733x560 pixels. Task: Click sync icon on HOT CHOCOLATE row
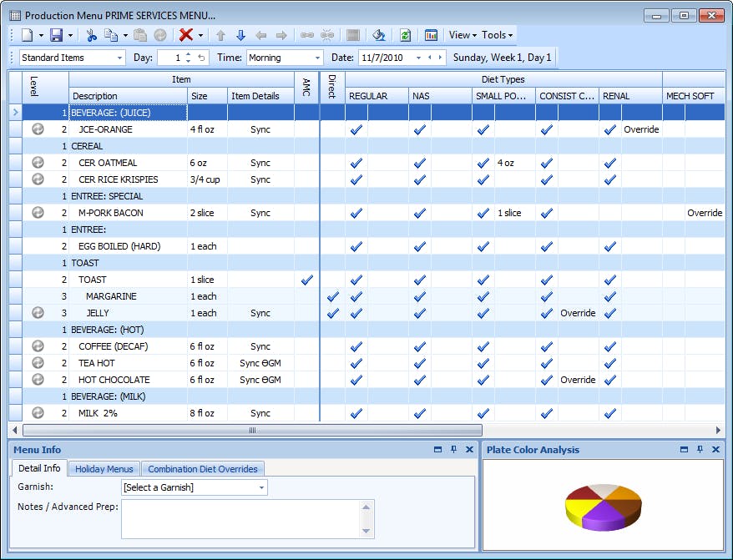38,379
